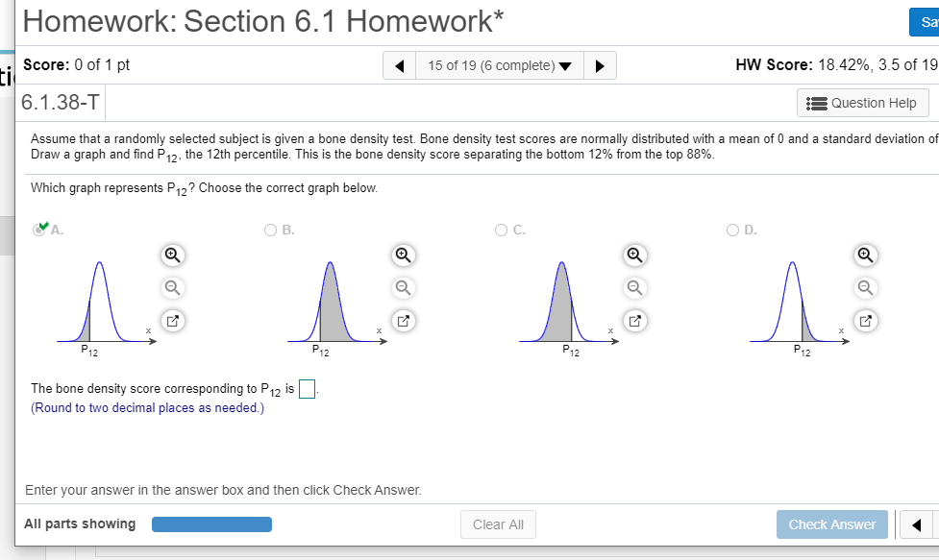
Task: Zoom out on graph D
Action: (865, 288)
